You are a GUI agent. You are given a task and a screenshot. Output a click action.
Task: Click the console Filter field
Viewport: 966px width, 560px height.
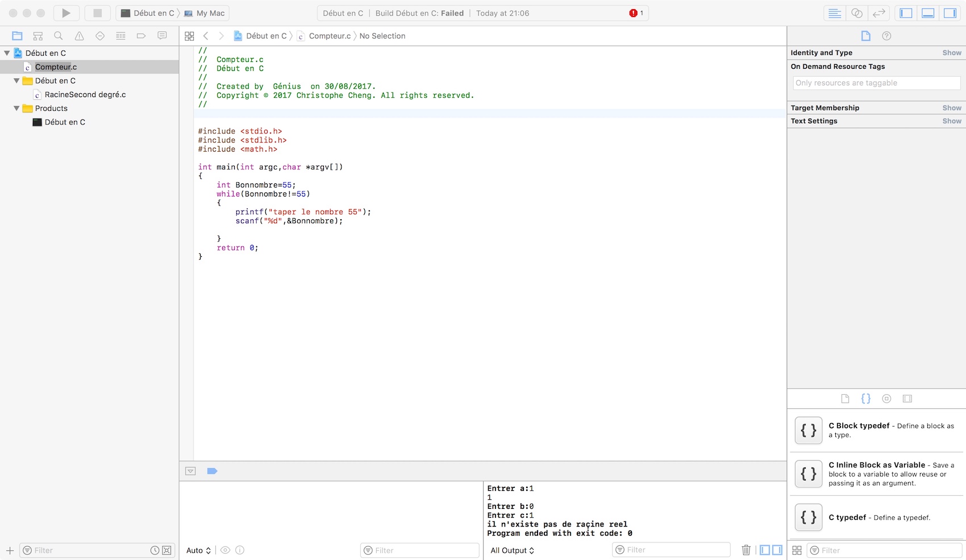point(671,550)
